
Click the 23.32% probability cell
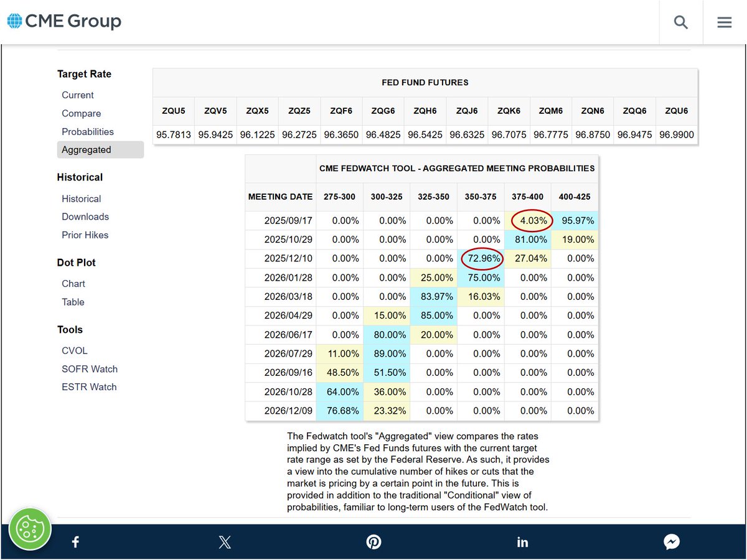click(x=387, y=411)
